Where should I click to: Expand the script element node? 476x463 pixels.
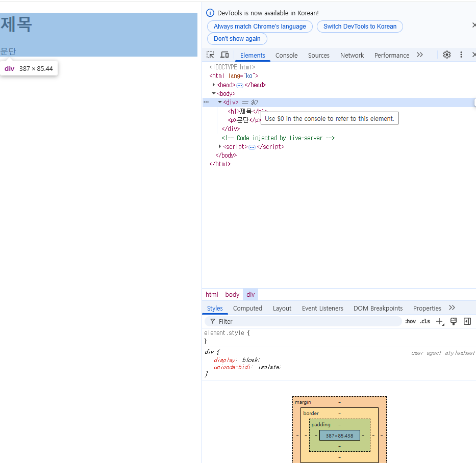click(x=220, y=146)
